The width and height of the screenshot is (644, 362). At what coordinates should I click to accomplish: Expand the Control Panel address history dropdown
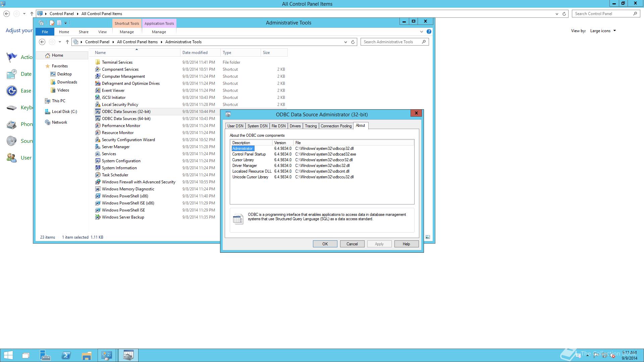click(x=557, y=14)
